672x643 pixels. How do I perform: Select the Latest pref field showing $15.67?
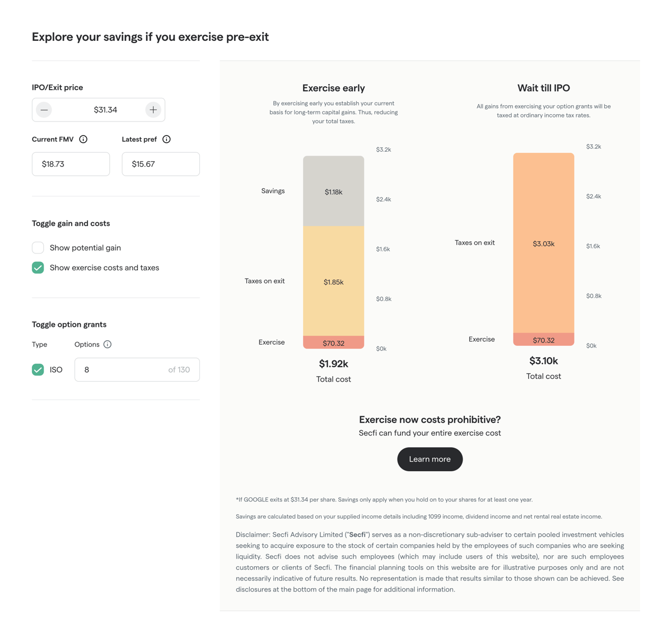[x=161, y=163]
